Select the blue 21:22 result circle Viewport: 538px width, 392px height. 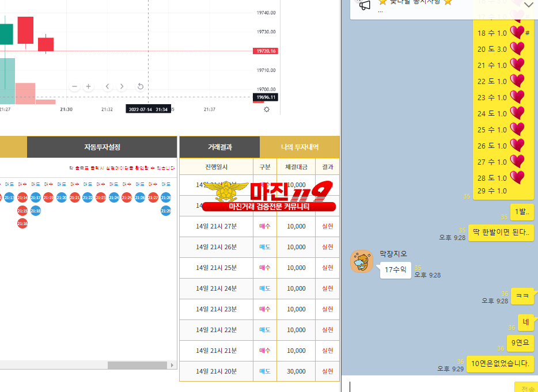click(88, 197)
